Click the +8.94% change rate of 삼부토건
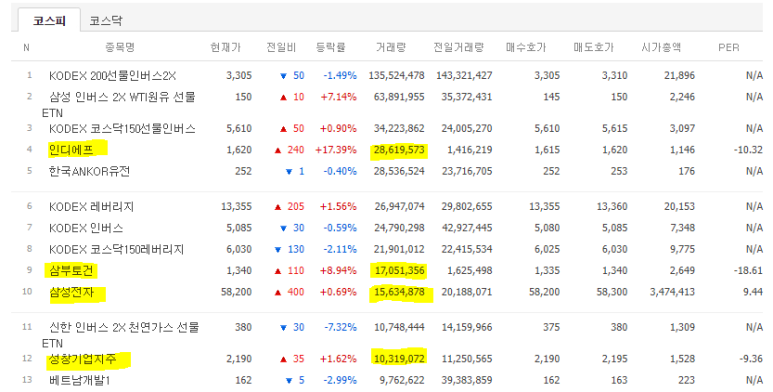This screenshot has height=392, width=773. coord(339,271)
